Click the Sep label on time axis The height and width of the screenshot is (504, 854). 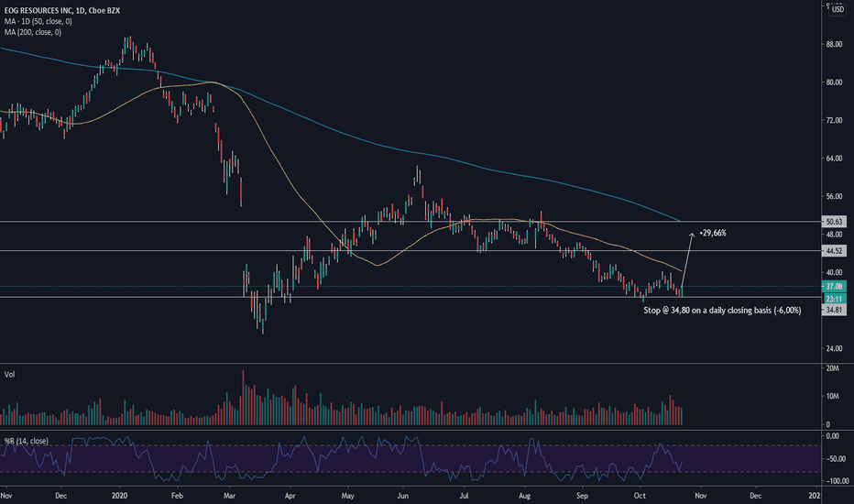582,496
